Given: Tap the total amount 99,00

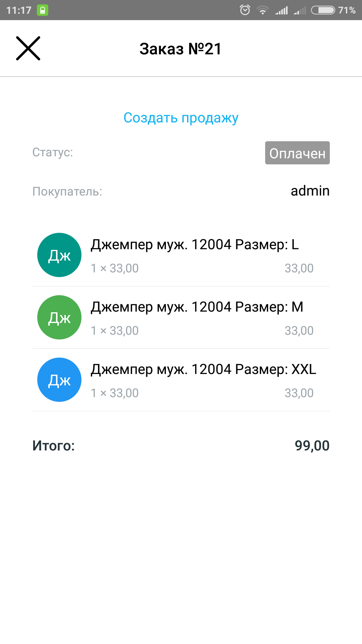Looking at the screenshot, I should (x=312, y=446).
